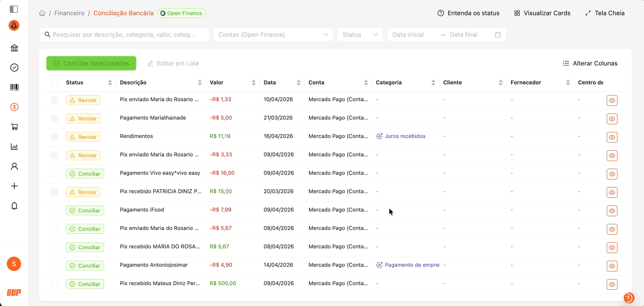This screenshot has width=644, height=306.
Task: Toggle the sidebar collapse icon
Action: click(x=14, y=9)
